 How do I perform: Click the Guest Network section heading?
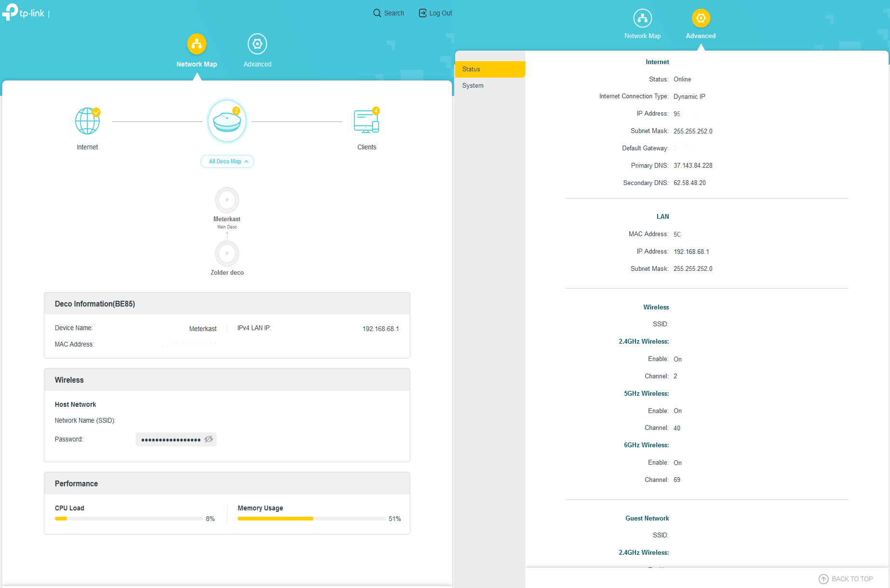647,518
